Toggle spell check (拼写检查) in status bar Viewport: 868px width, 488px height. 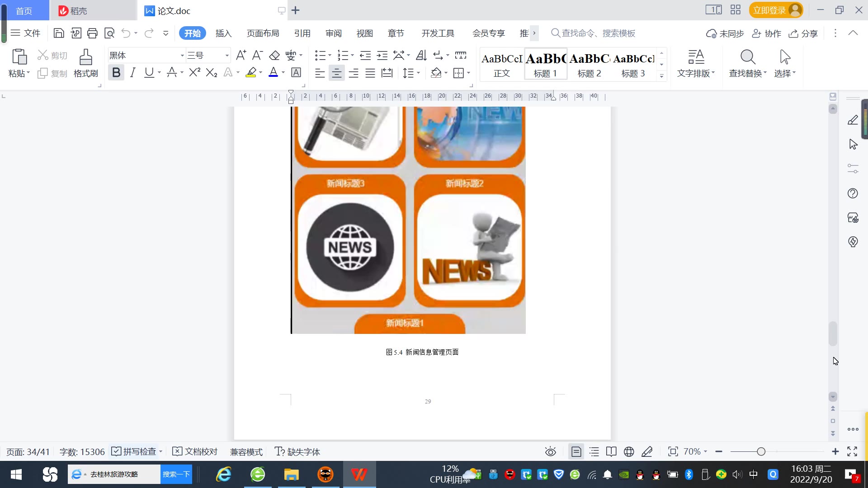(x=136, y=451)
